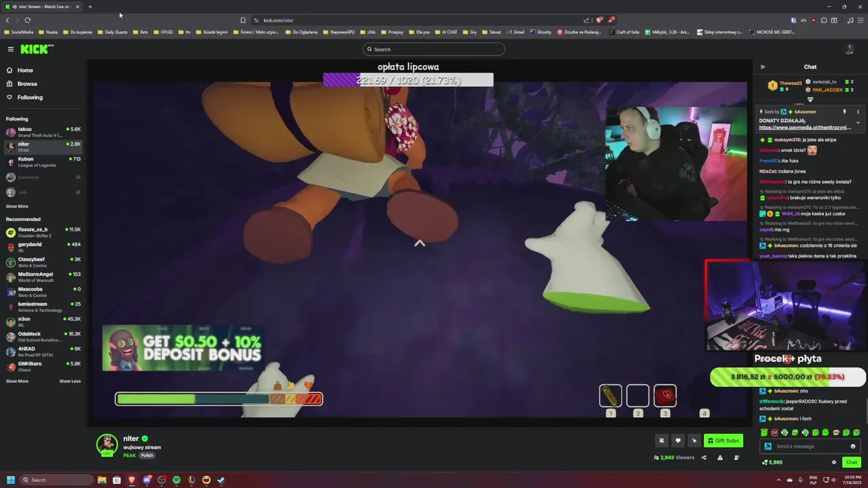This screenshot has height=488, width=868.
Task: Open the Gmail bookmark
Action: (516, 32)
